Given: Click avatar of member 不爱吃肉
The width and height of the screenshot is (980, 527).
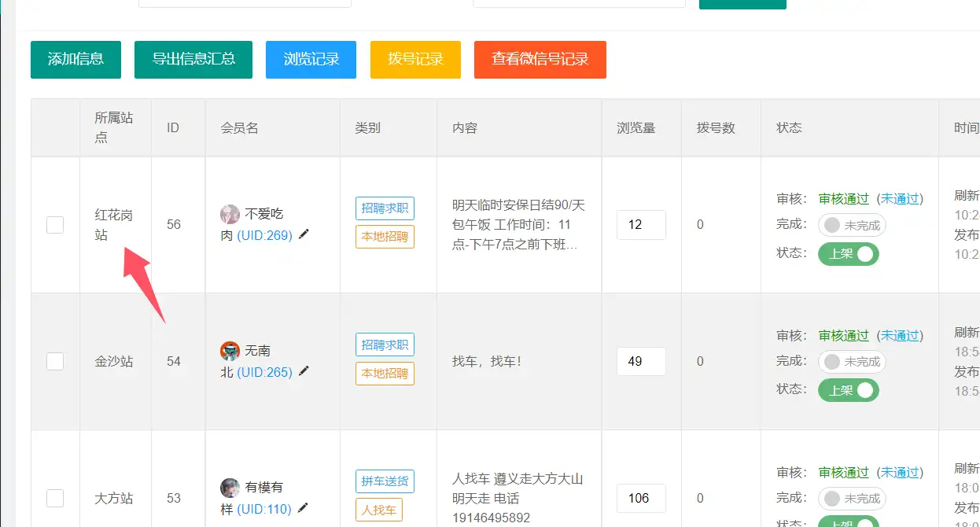Looking at the screenshot, I should [230, 214].
